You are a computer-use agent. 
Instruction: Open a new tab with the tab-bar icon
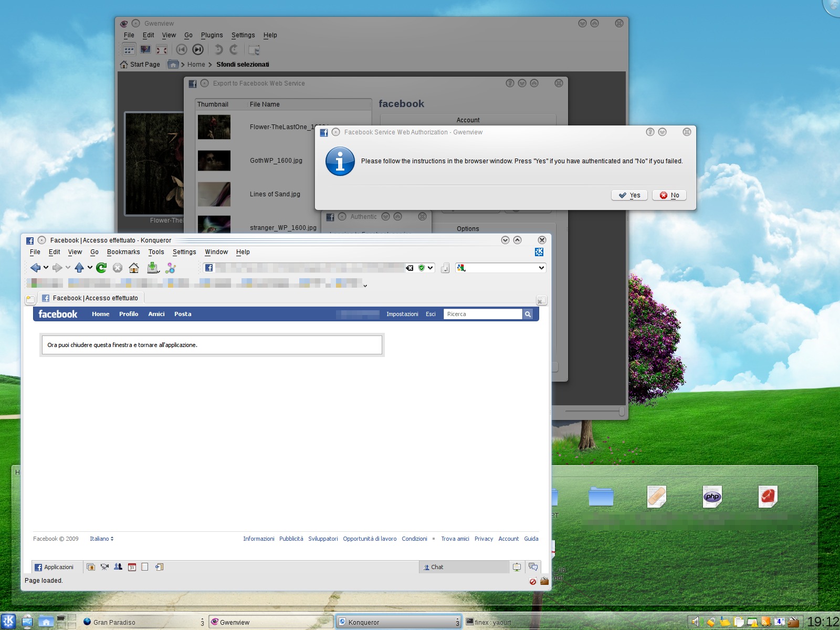(30, 300)
